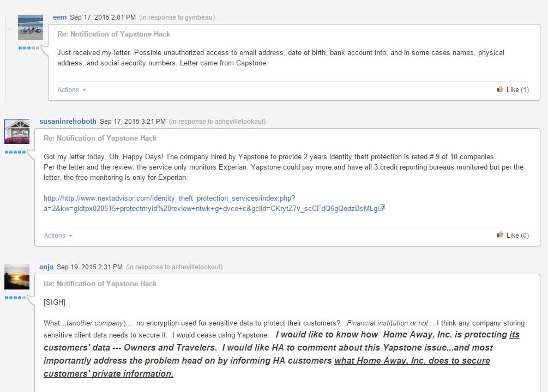548x392 pixels.
Task: Click the thumbs-up icon on eem's post
Action: [500, 89]
